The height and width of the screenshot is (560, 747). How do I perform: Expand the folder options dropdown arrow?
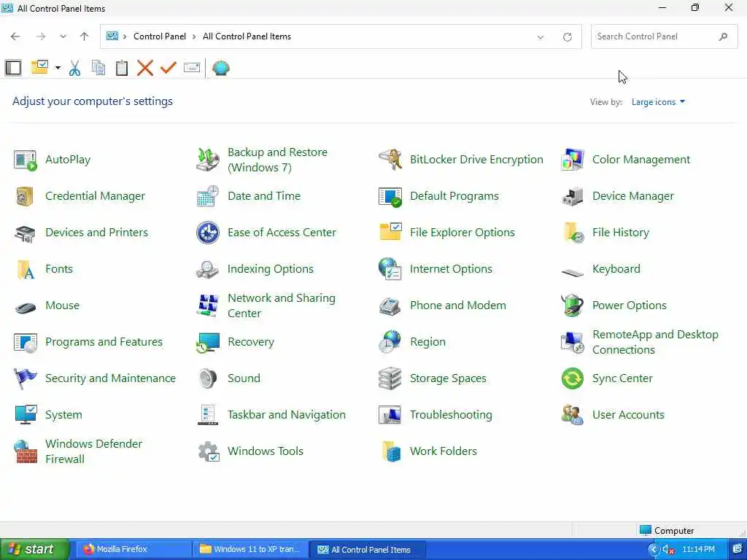(58, 68)
